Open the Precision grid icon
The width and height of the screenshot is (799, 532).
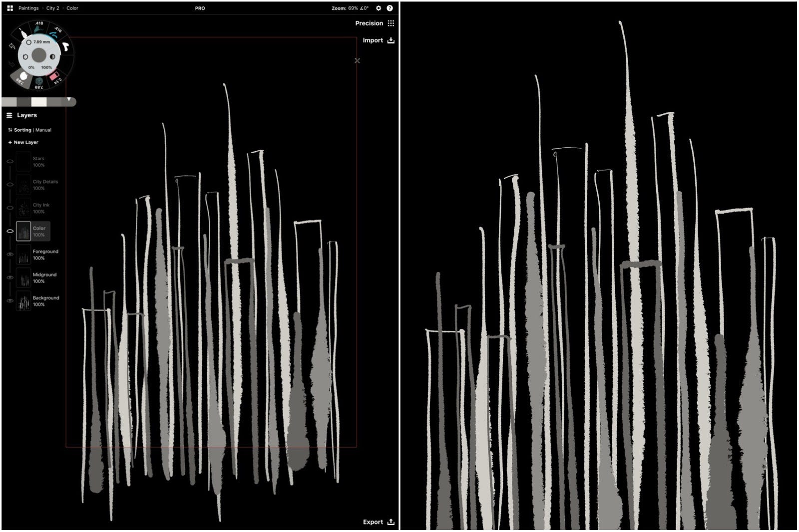click(391, 23)
